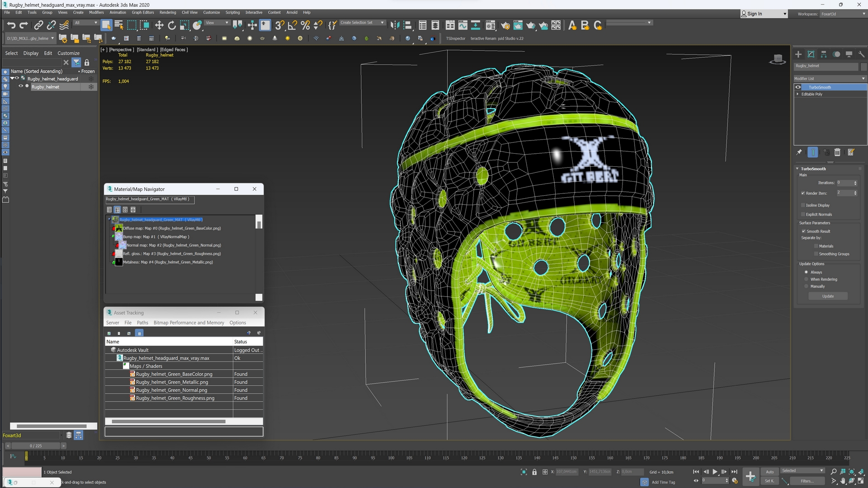Open the Modifiers menu
This screenshot has width=868, height=488.
[x=96, y=13]
